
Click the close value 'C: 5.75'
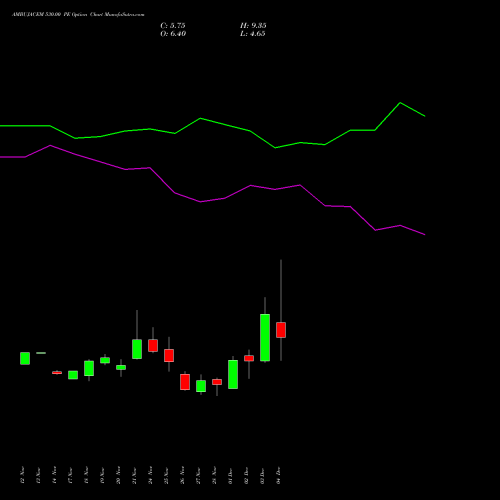[173, 26]
